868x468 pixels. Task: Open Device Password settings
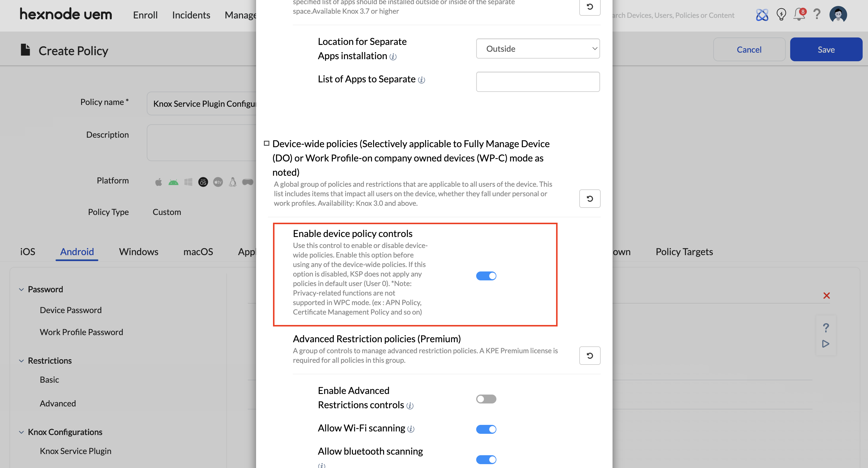(70, 310)
